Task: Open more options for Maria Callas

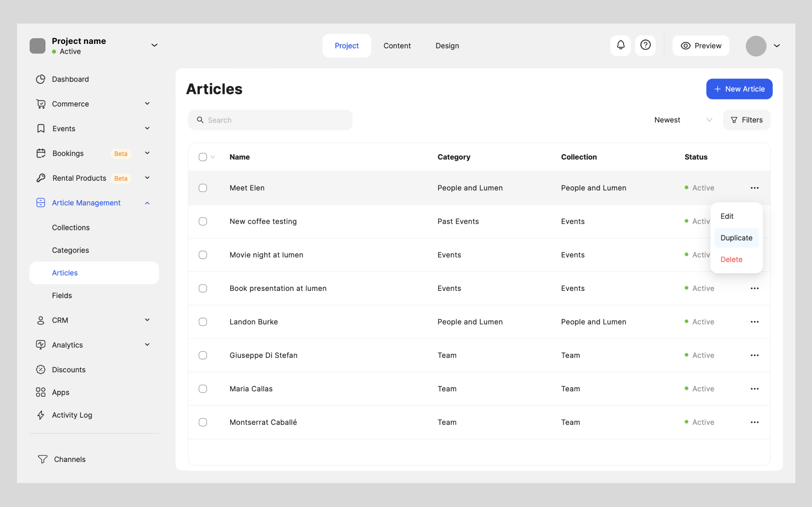Action: [755, 389]
